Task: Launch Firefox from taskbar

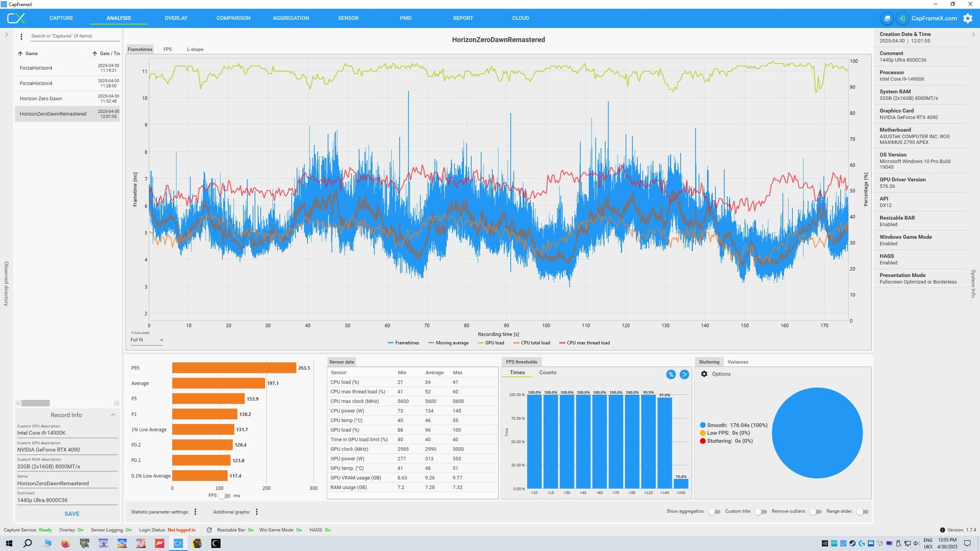Action: coord(65,543)
